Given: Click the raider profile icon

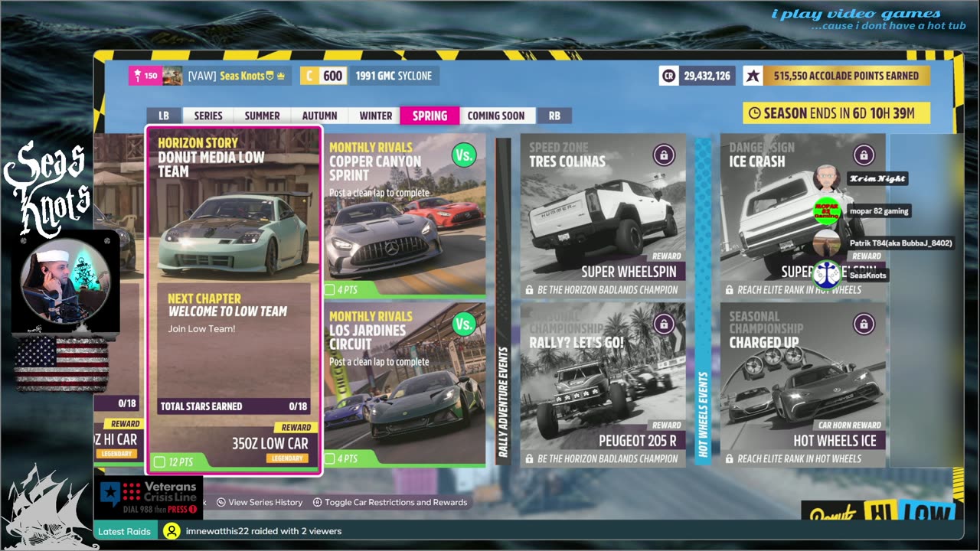Looking at the screenshot, I should click(172, 531).
